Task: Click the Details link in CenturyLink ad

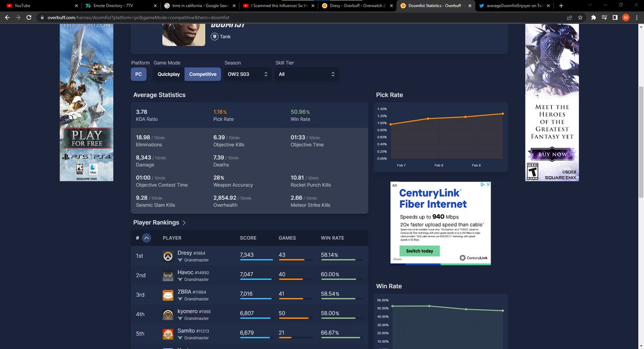Action: coord(397,259)
